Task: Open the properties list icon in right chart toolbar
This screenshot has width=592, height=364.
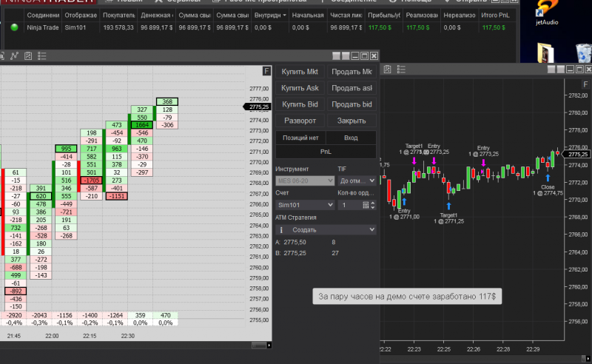Action: pos(401,69)
